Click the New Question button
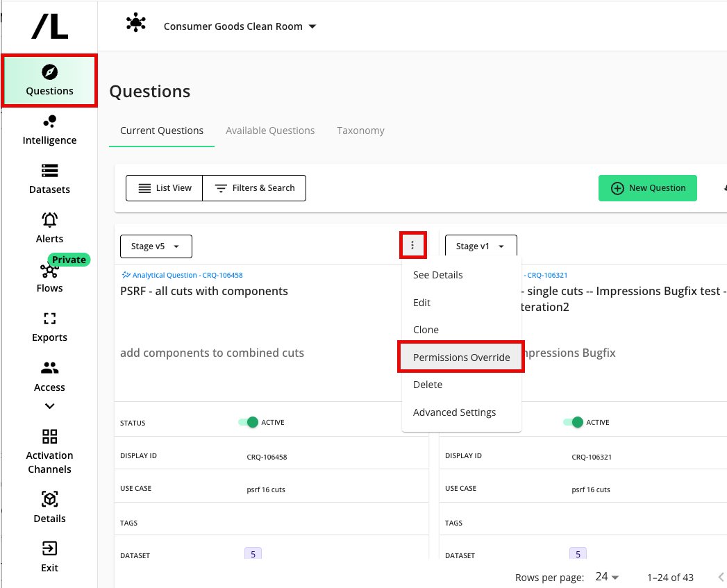 pyautogui.click(x=647, y=188)
